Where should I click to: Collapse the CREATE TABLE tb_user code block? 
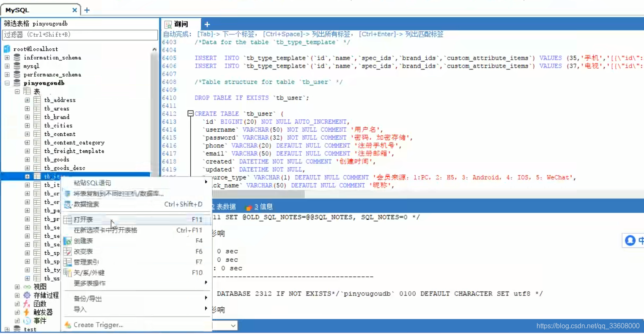pos(190,113)
